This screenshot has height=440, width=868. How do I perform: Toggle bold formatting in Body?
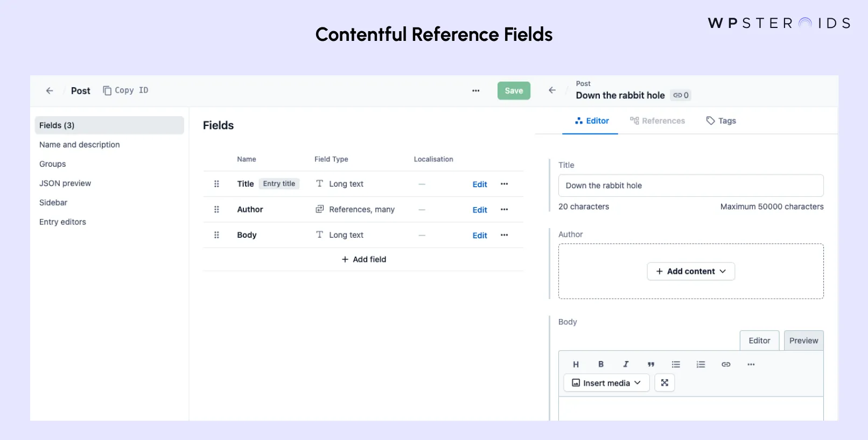(601, 364)
